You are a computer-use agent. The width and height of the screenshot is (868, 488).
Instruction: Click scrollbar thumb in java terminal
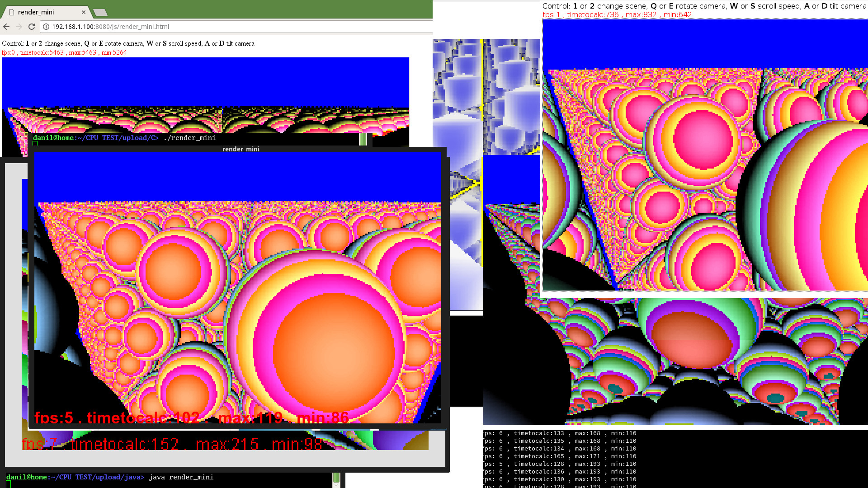point(336,478)
